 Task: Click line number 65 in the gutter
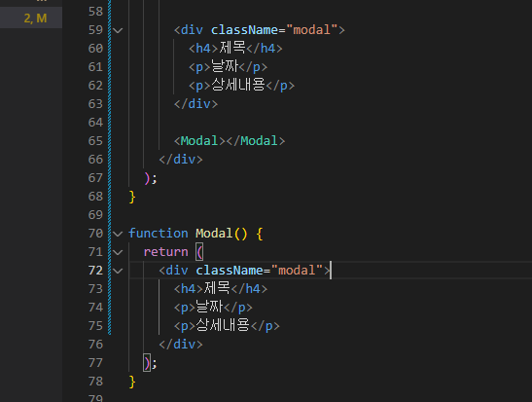pyautogui.click(x=95, y=141)
